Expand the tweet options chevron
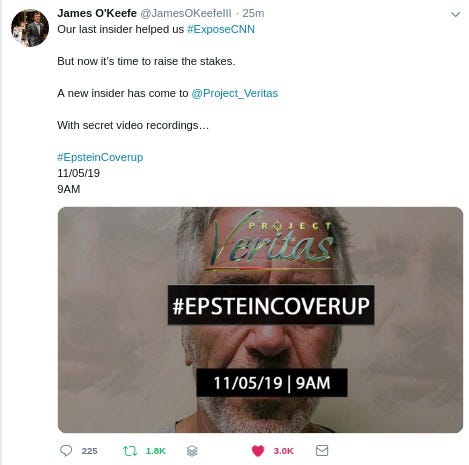 click(x=455, y=14)
